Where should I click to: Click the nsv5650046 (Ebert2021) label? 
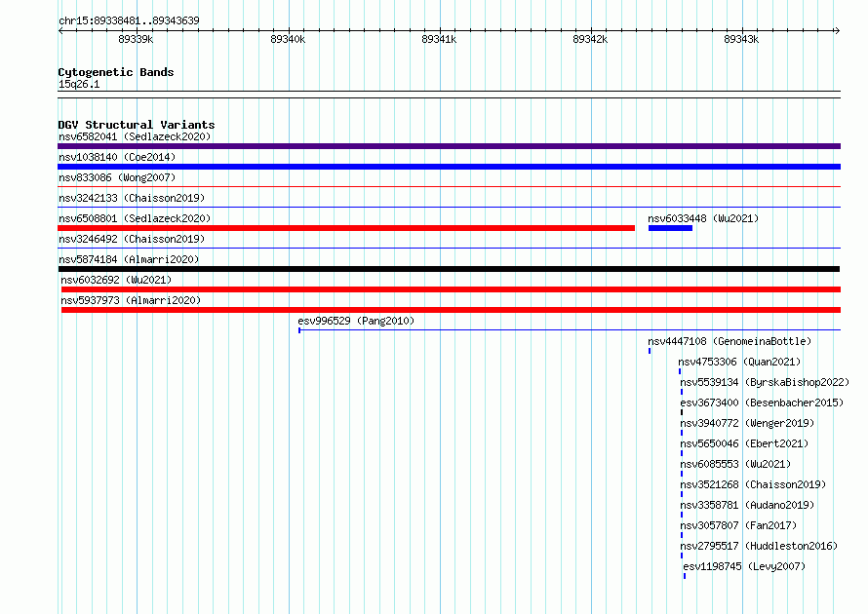[x=744, y=443]
